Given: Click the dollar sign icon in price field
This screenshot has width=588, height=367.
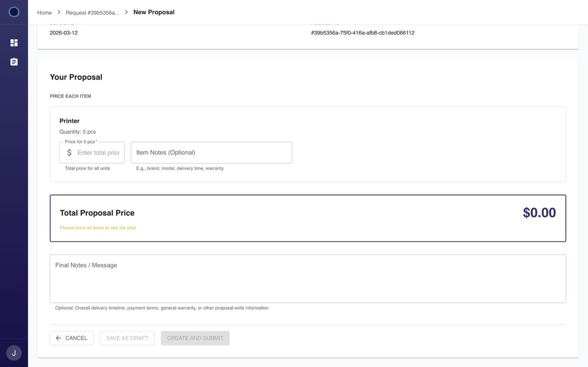Looking at the screenshot, I should tap(69, 152).
